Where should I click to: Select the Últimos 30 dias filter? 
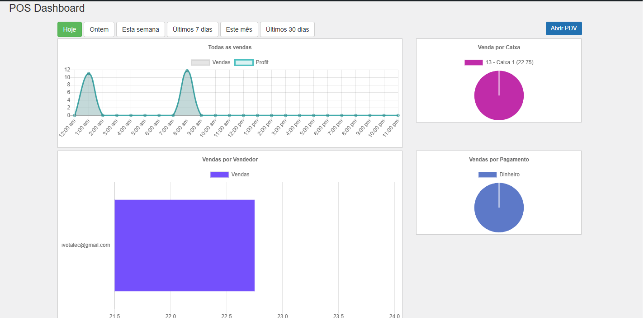[x=287, y=29]
